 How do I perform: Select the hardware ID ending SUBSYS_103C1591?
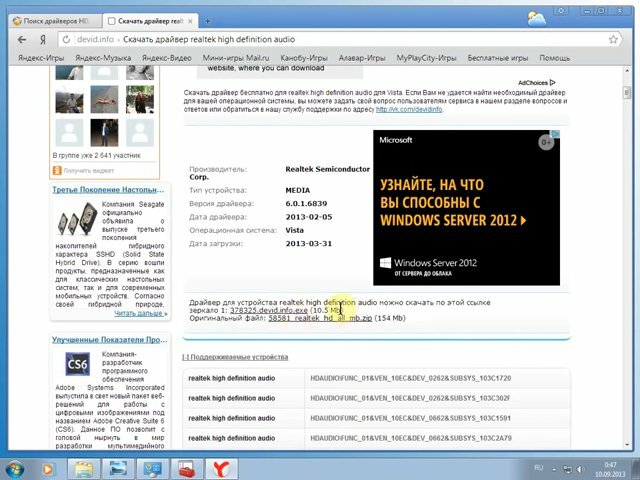point(411,418)
